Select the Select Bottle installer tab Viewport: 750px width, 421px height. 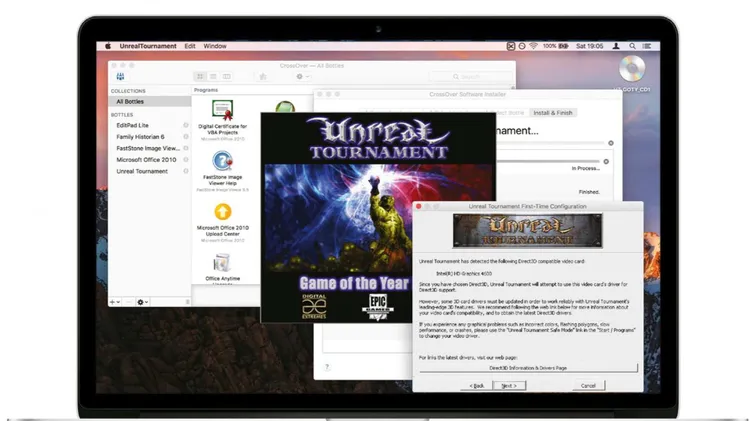point(511,113)
